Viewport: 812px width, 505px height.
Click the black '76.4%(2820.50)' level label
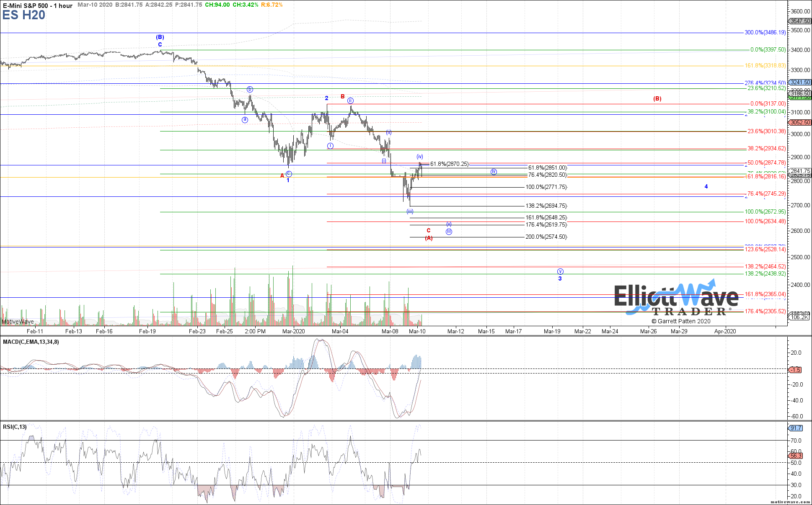tap(548, 175)
